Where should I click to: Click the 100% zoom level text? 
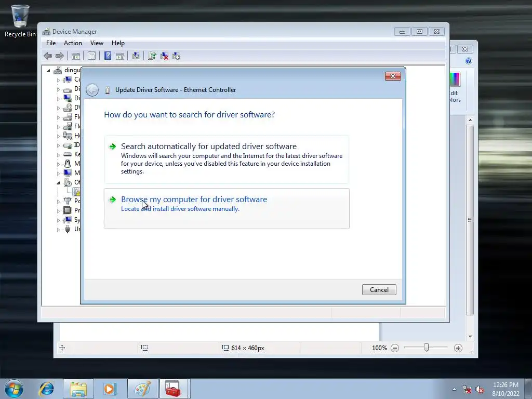379,348
